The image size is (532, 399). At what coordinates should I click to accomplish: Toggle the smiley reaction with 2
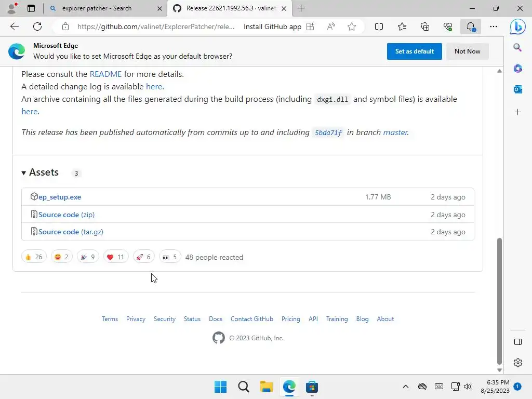61,257
